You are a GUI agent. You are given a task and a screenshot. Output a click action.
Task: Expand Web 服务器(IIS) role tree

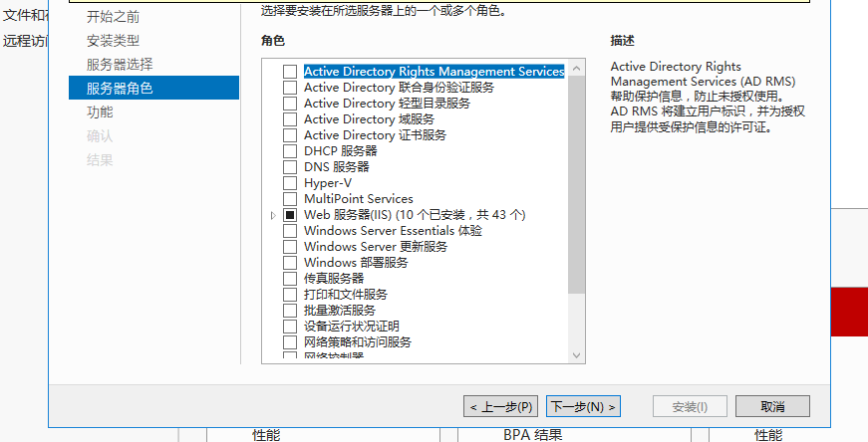coord(273,215)
